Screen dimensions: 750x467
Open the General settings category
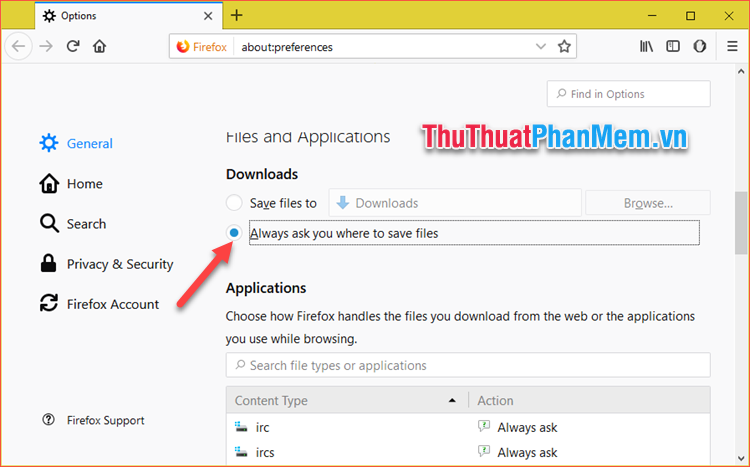tap(76, 143)
